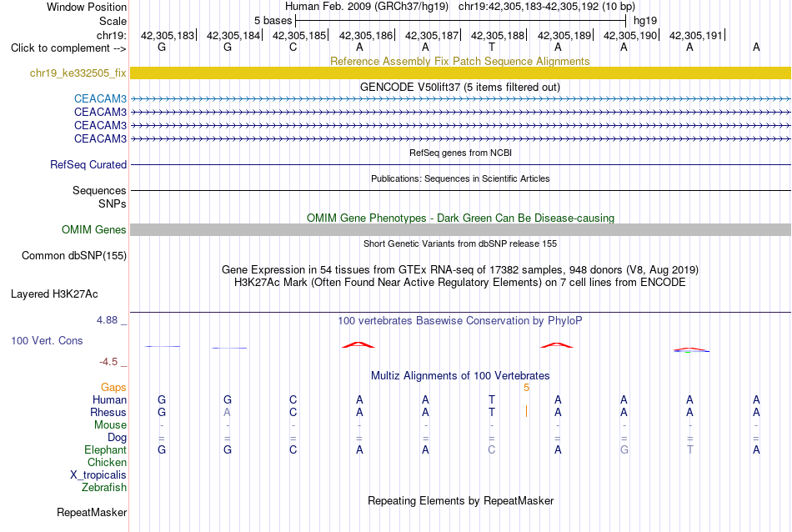Image resolution: width=792 pixels, height=532 pixels.
Task: Open 'Publications: Sequences in Scientific Articles' title
Action: 460,178
